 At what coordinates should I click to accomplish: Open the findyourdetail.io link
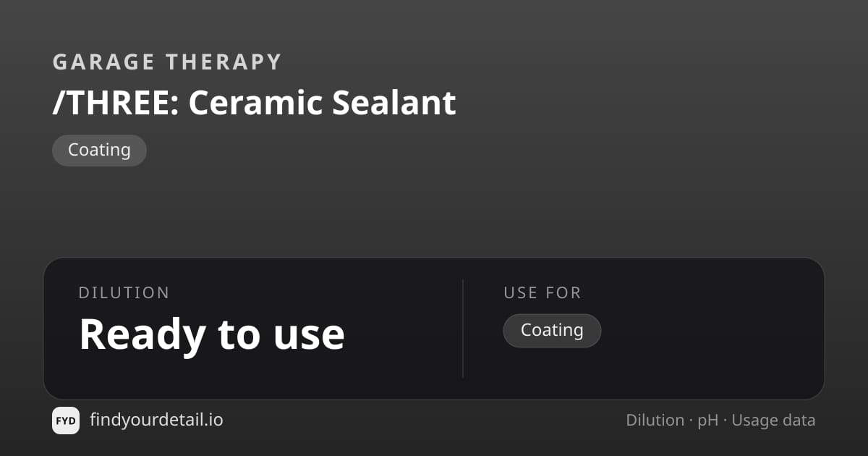(156, 420)
